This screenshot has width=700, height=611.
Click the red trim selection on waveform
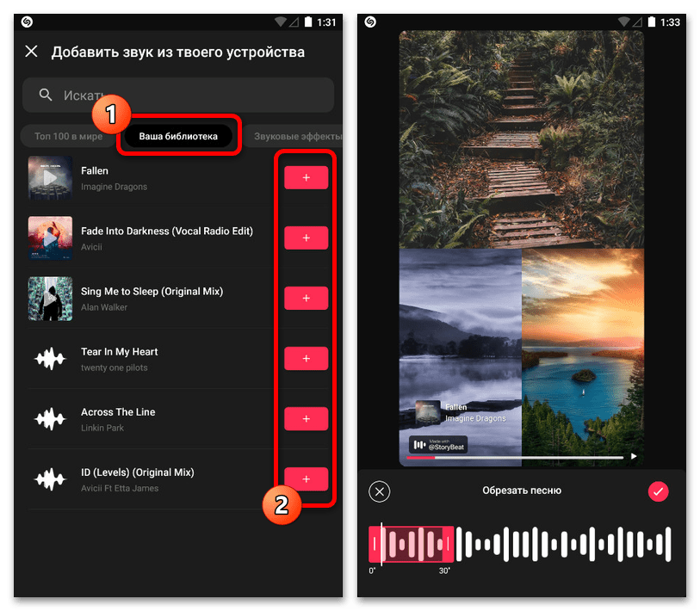(x=412, y=544)
